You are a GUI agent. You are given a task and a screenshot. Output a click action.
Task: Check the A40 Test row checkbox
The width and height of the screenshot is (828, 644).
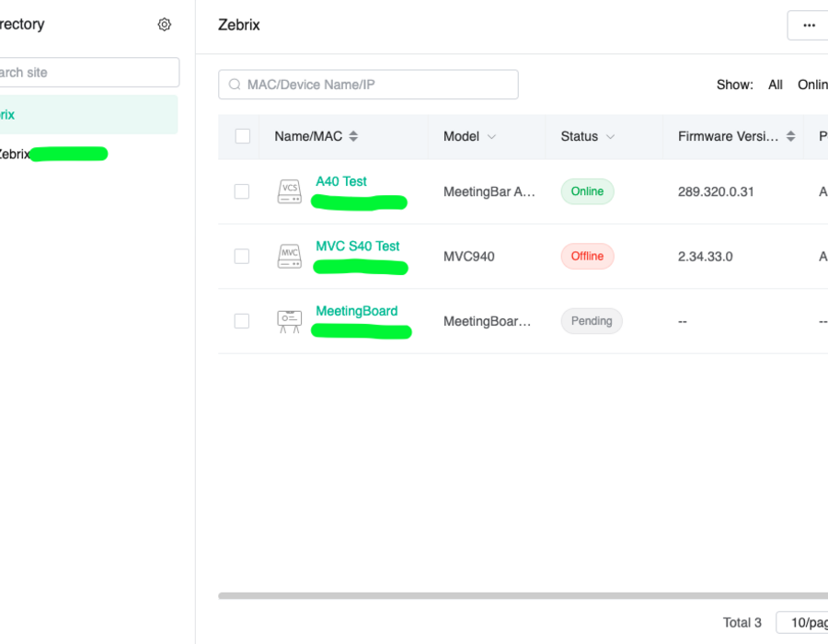(242, 191)
